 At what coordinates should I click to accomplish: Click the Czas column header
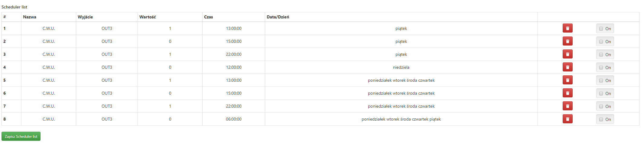pos(208,17)
